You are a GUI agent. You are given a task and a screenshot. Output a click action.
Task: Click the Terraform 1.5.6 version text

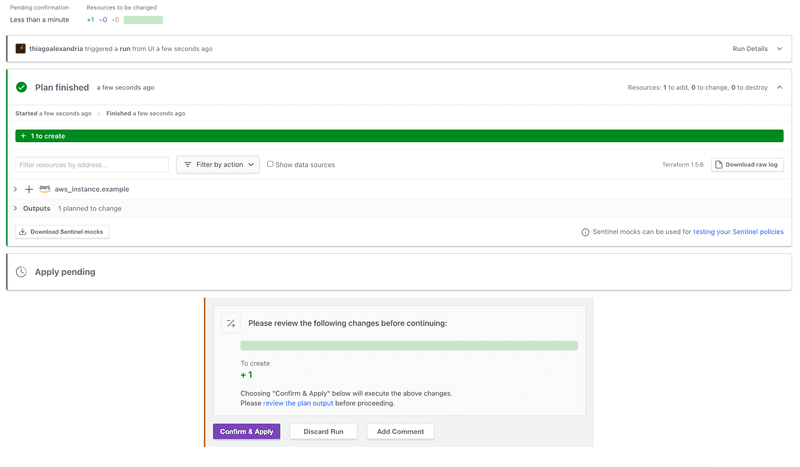[x=682, y=164]
